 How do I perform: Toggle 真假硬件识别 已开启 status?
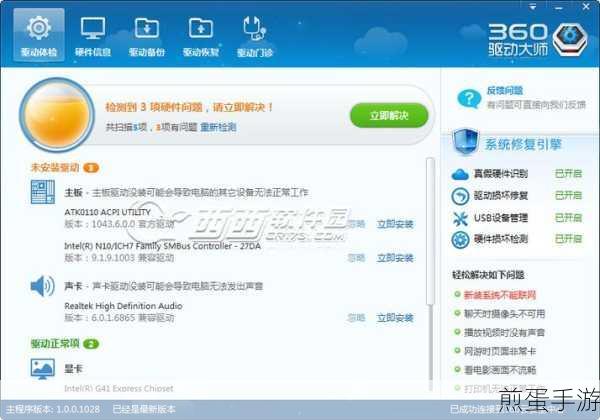tap(568, 174)
